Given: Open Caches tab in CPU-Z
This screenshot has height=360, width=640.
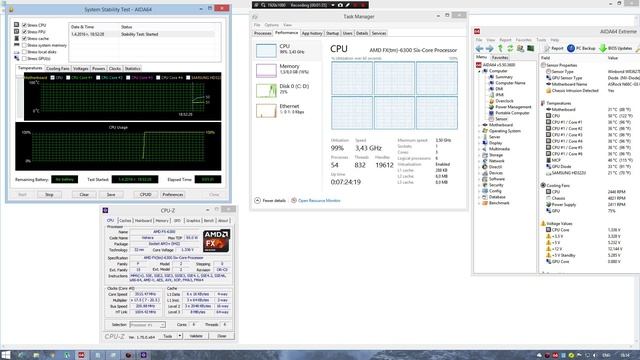Looking at the screenshot, I should tap(125, 221).
